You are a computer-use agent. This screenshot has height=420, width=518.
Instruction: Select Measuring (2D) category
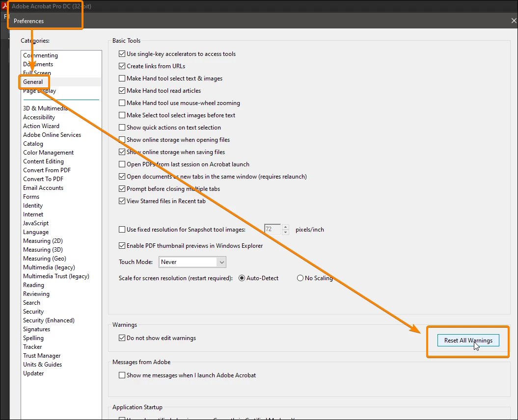click(x=43, y=241)
